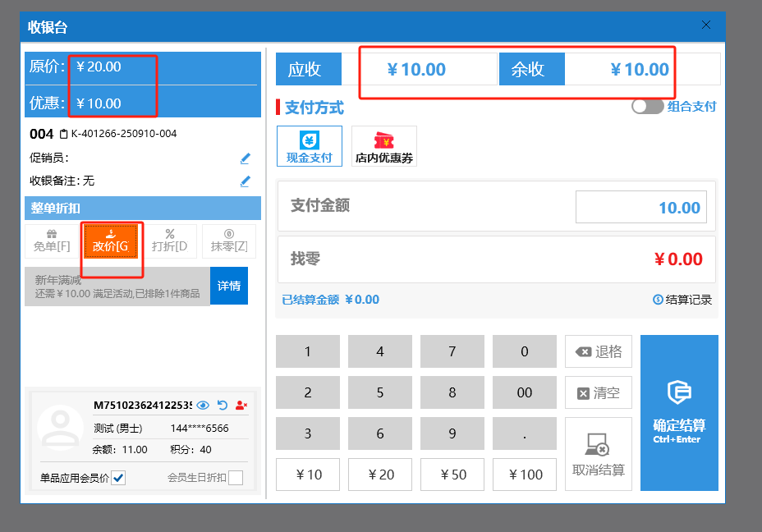Open 打折 discount option
This screenshot has height=532, width=762.
click(170, 241)
